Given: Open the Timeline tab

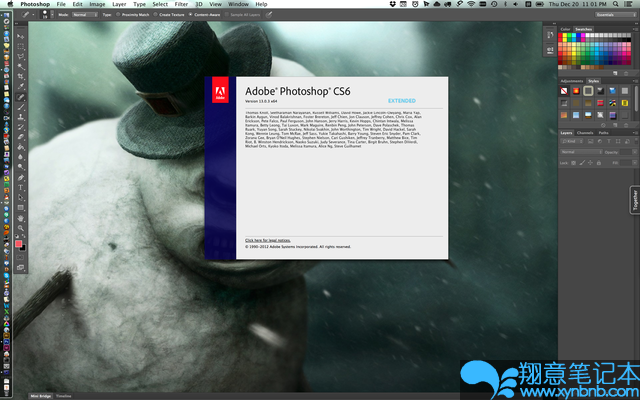Looking at the screenshot, I should pyautogui.click(x=63, y=396).
